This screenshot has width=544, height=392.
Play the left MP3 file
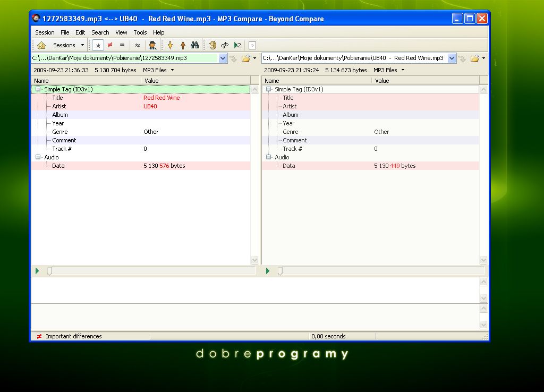tap(37, 271)
